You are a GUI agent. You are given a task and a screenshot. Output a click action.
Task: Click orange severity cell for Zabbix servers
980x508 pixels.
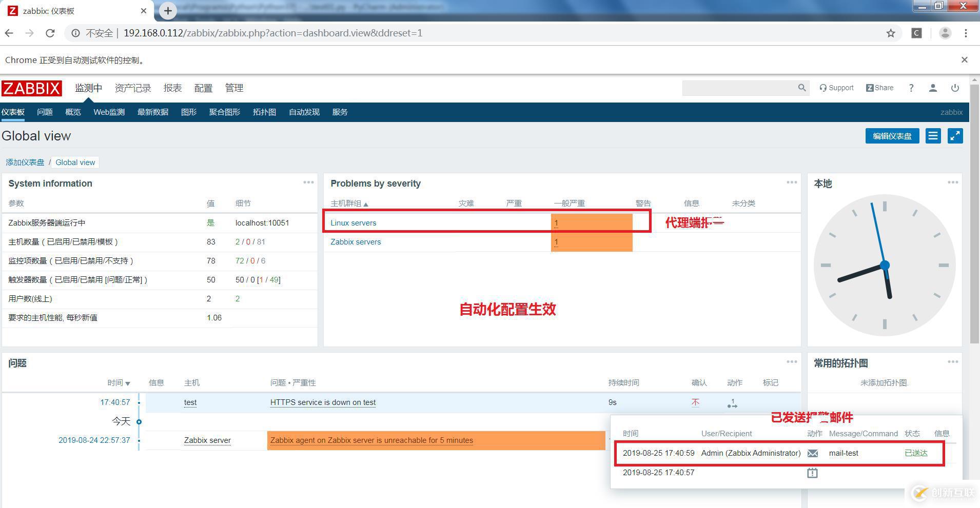coord(592,242)
